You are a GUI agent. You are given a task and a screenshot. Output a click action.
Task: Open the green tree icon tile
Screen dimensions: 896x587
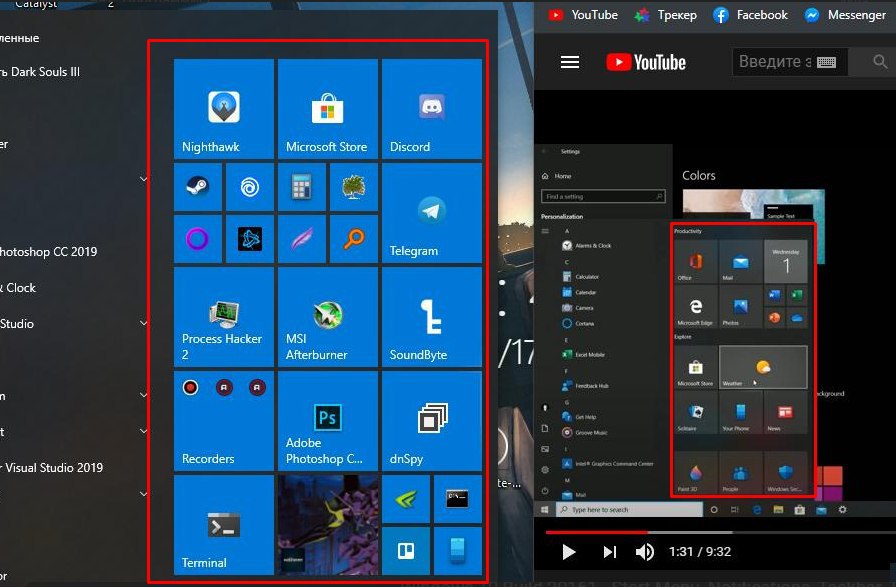(354, 187)
